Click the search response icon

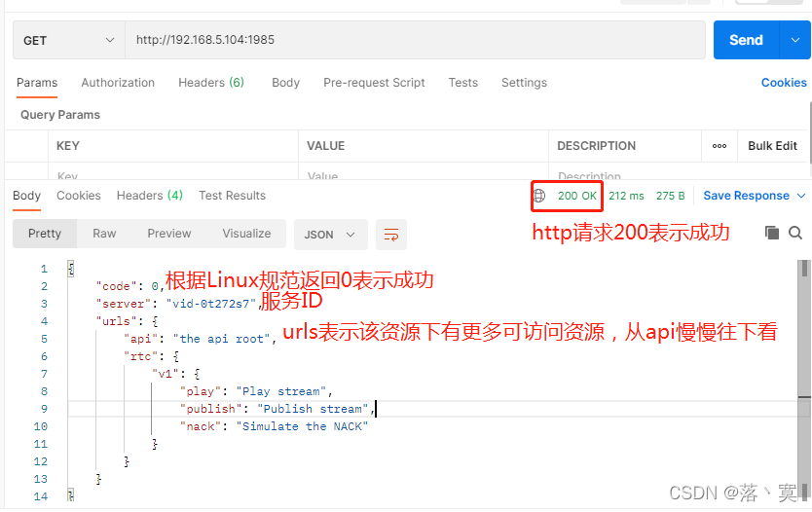point(795,233)
